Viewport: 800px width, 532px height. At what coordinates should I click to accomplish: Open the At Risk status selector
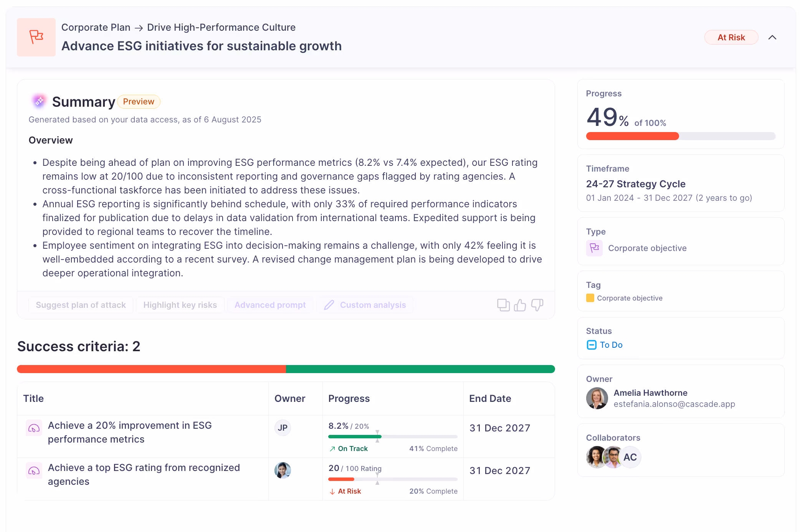[731, 37]
